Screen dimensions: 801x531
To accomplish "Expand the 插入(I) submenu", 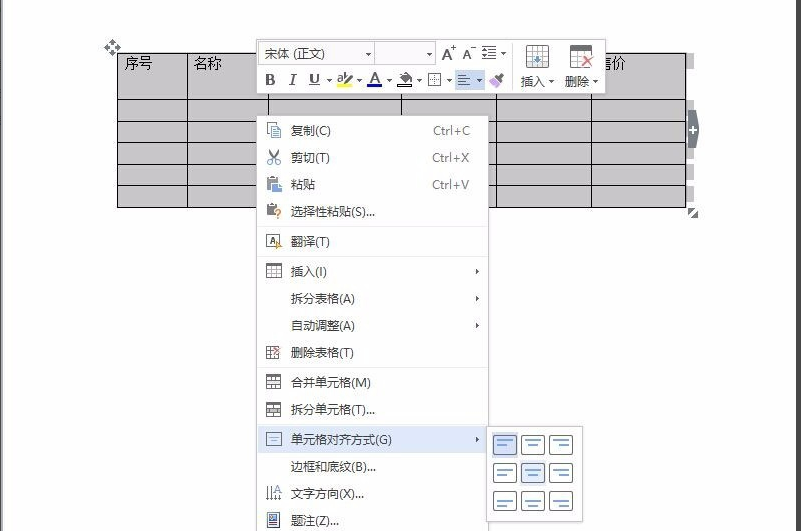I will point(373,271).
